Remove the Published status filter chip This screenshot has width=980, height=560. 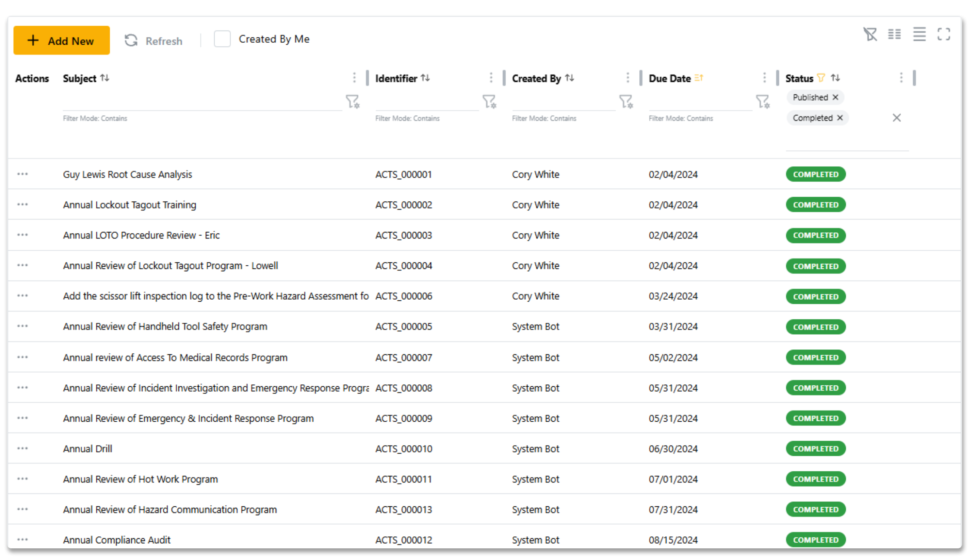pyautogui.click(x=835, y=98)
